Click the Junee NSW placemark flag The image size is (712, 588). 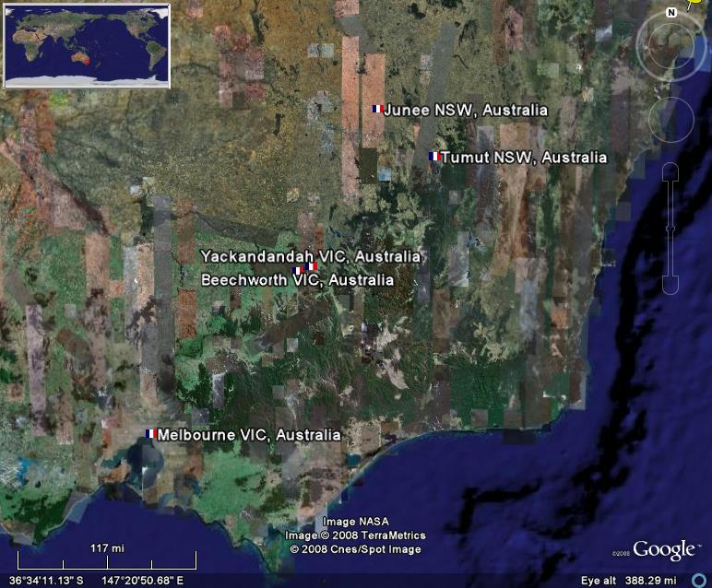[x=377, y=109]
